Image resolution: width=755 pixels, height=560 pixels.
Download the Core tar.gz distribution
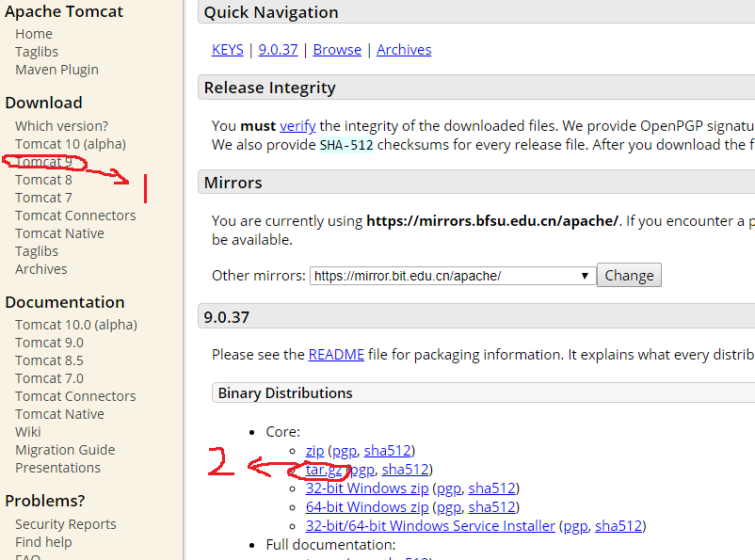click(324, 470)
